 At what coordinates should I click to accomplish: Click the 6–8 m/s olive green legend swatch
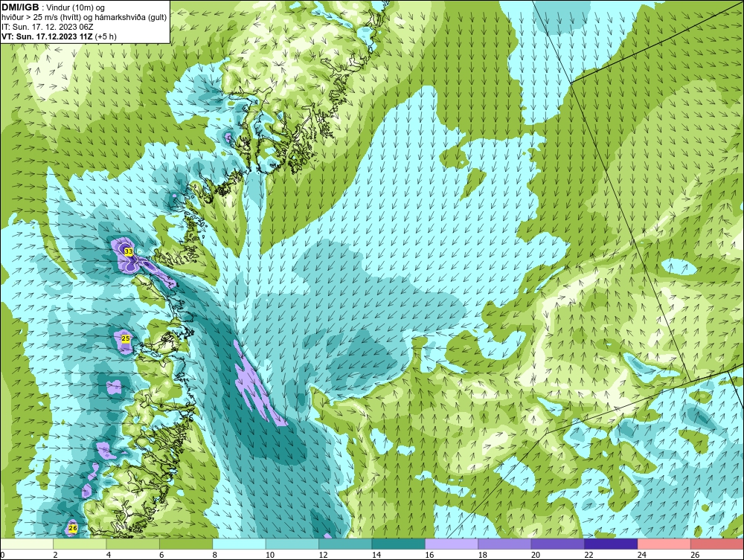click(x=186, y=544)
